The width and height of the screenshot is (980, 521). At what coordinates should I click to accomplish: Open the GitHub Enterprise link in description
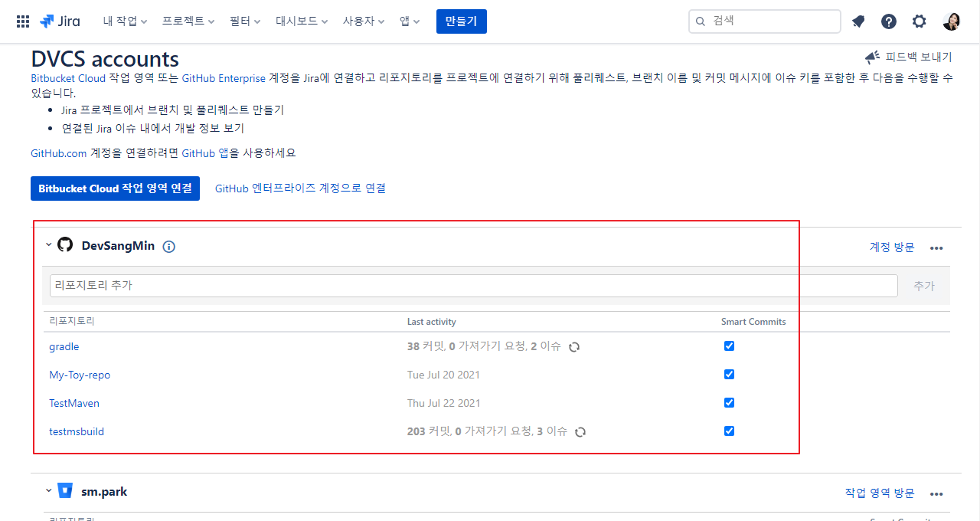pos(224,78)
